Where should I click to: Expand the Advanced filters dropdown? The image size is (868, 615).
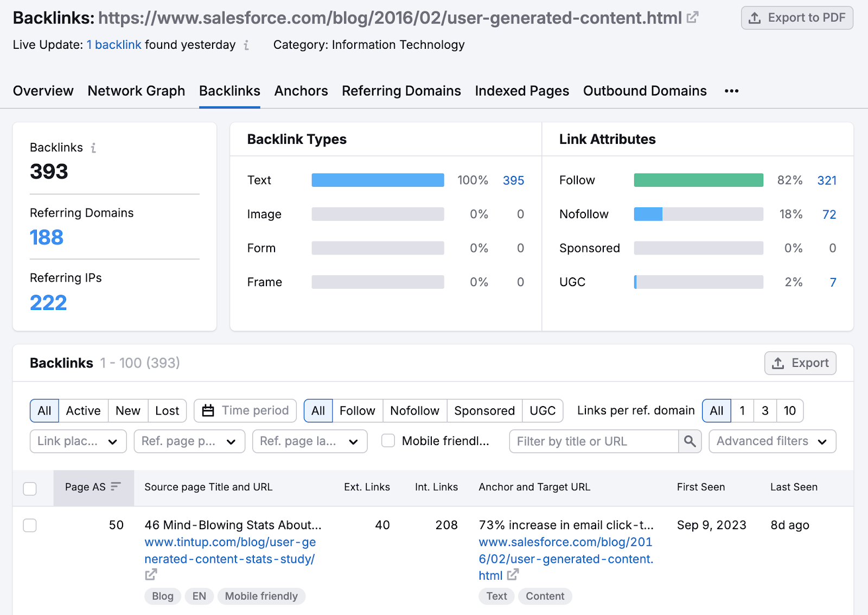[x=771, y=441]
